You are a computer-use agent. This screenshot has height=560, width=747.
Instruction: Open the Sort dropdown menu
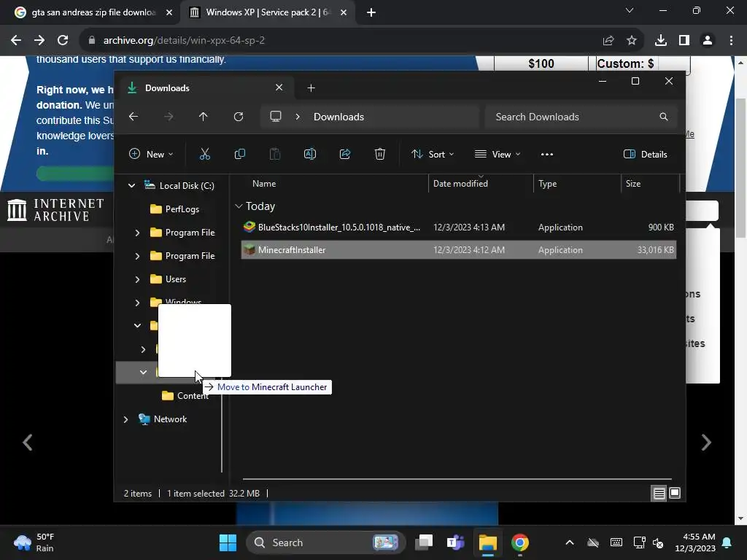433,155
